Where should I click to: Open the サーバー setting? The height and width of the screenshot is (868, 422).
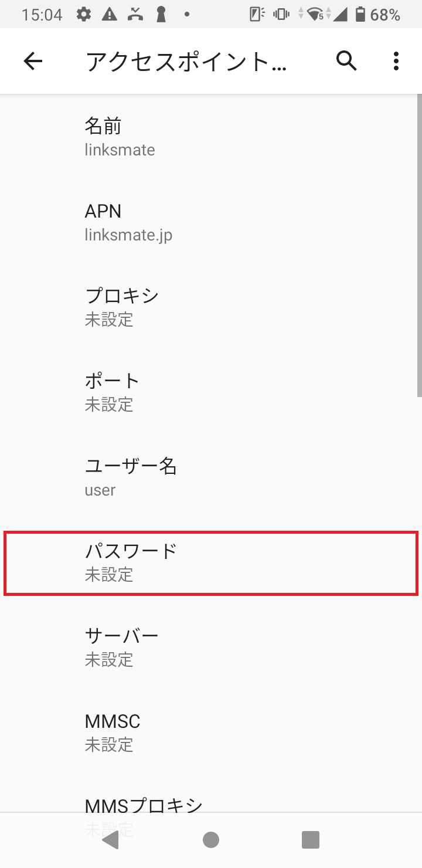point(211,646)
